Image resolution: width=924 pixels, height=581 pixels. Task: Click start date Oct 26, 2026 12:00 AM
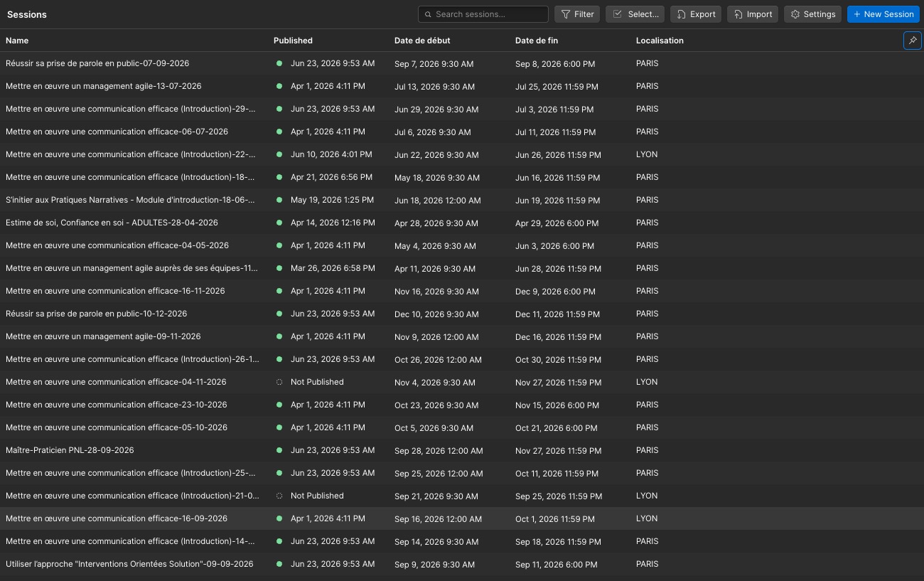438,360
